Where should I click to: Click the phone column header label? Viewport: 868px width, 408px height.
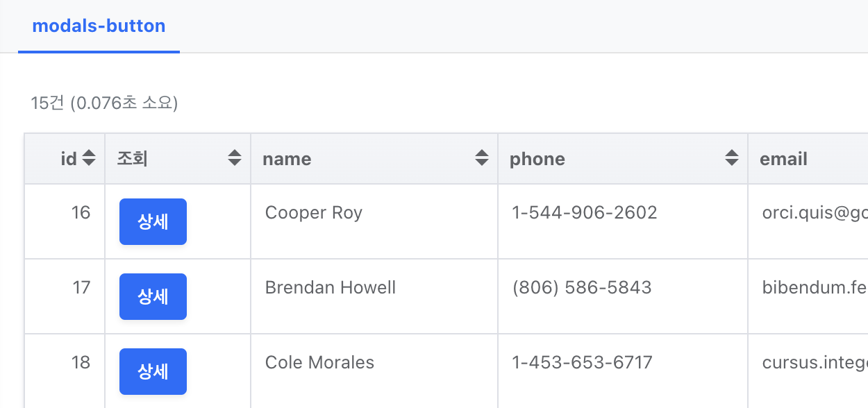point(537,159)
